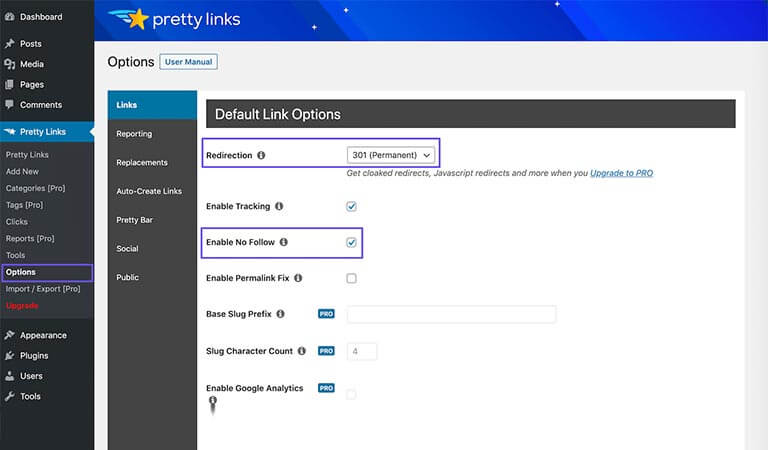Screen dimensions: 768x450
Task: Click the info icon under Enable Google Analytics
Action: click(213, 401)
